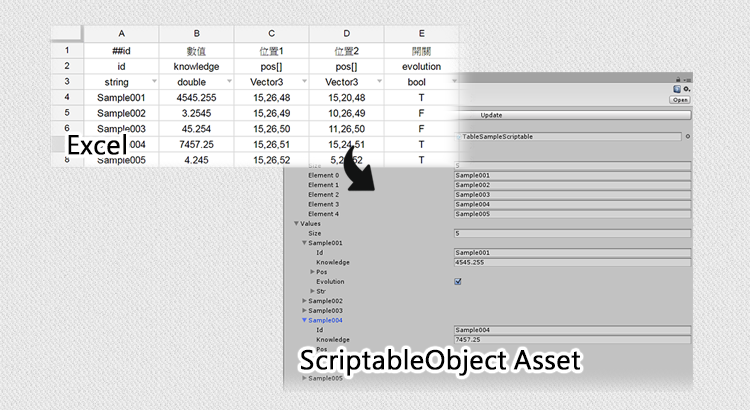Click the 'Element 0' label in Inspector
This screenshot has height=410, width=750.
pyautogui.click(x=323, y=176)
